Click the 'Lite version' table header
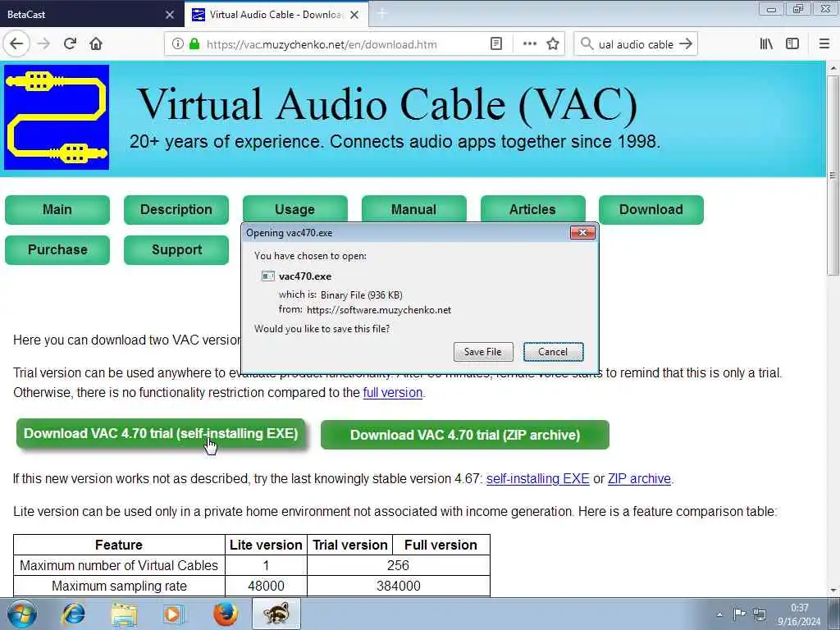This screenshot has height=630, width=840. click(x=267, y=545)
